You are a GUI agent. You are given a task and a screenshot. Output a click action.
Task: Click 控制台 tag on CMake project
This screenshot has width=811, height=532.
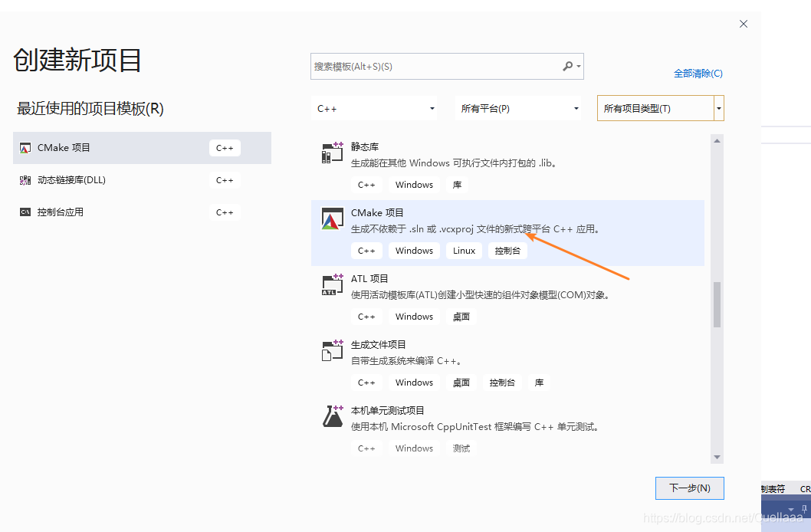507,251
